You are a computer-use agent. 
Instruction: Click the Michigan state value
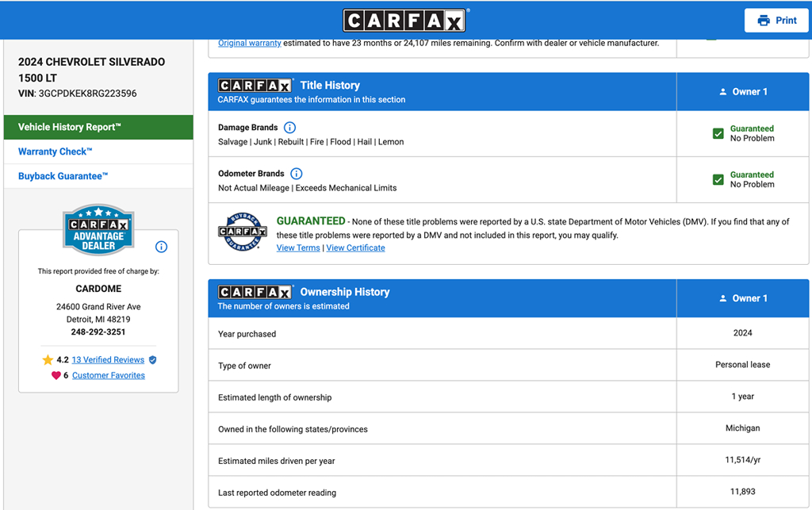742,428
